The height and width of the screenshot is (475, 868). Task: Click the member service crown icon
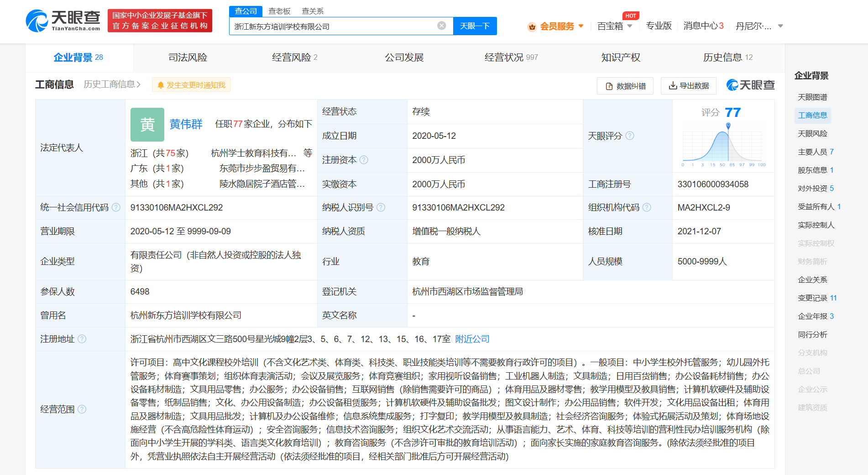[x=532, y=26]
